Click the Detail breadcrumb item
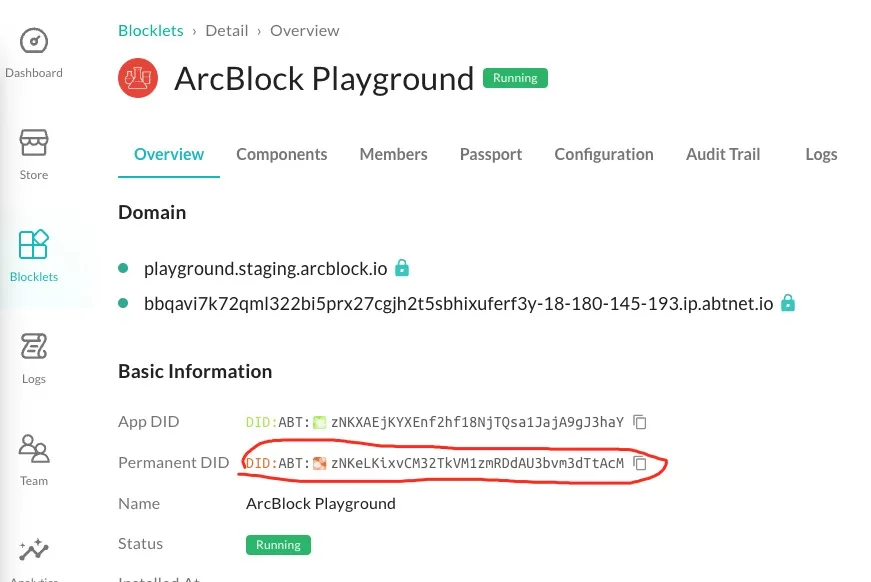The image size is (871, 582). [227, 31]
